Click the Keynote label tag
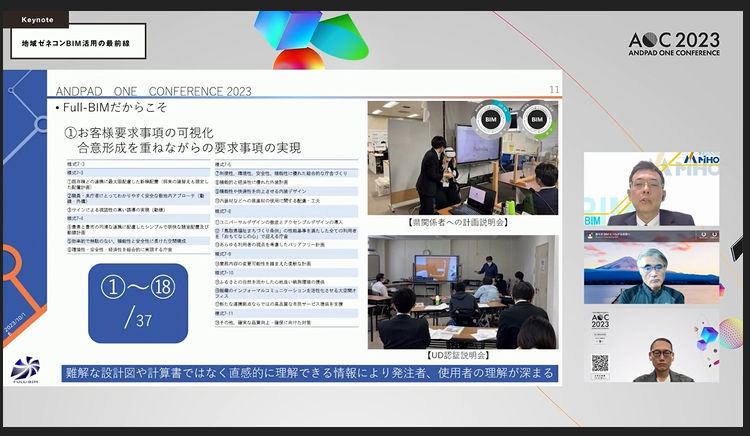The image size is (750, 436). pyautogui.click(x=36, y=20)
